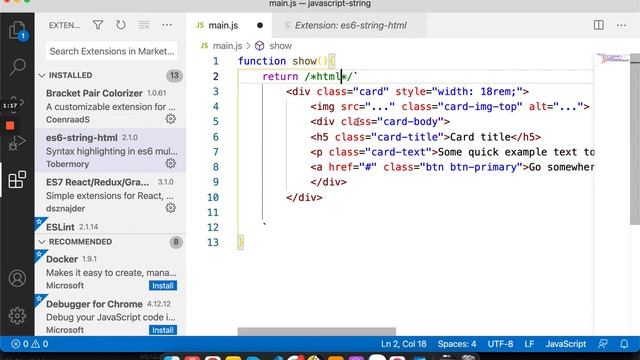
Task: Click Search Extensions in Marketplace field
Action: coord(111,51)
